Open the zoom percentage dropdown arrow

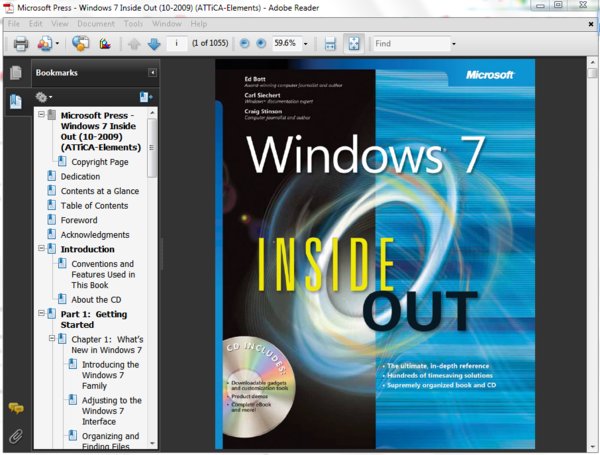tap(305, 44)
